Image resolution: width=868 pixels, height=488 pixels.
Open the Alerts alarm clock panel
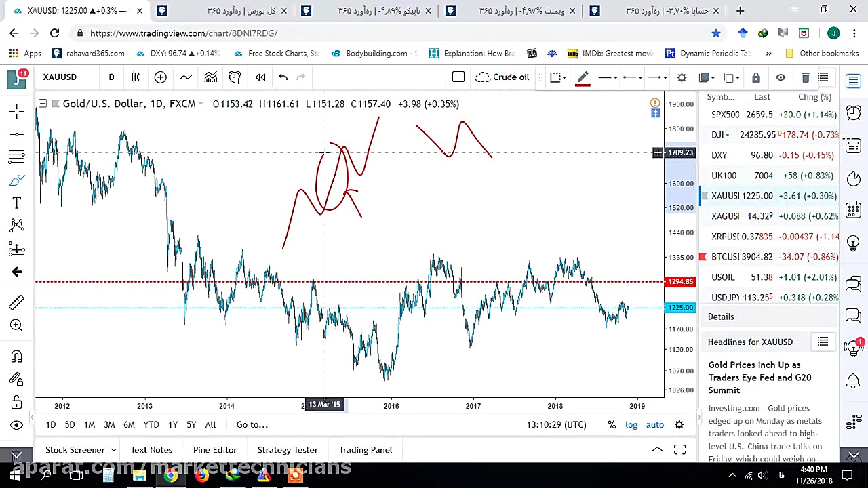854,112
